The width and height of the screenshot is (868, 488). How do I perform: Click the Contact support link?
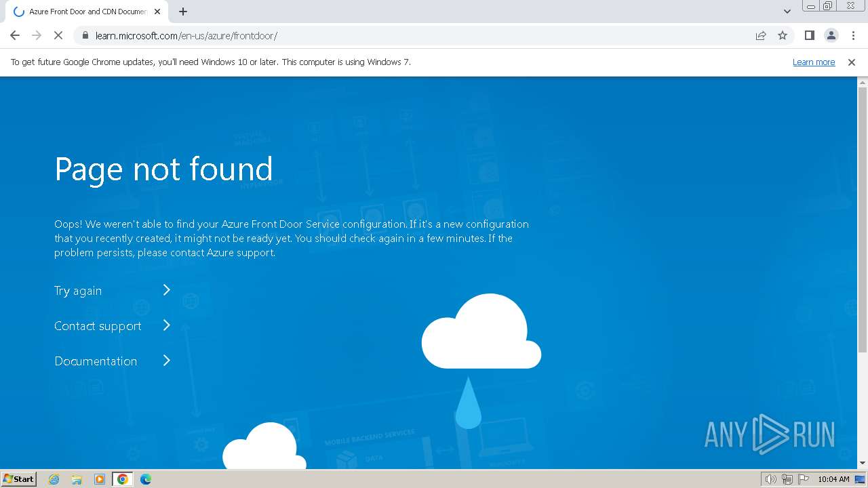[98, 326]
